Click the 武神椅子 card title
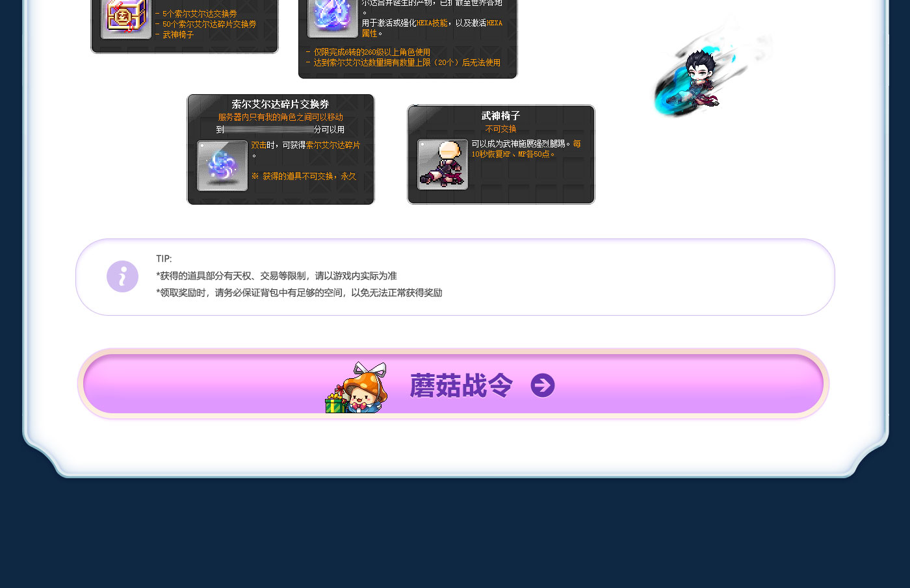 point(500,116)
